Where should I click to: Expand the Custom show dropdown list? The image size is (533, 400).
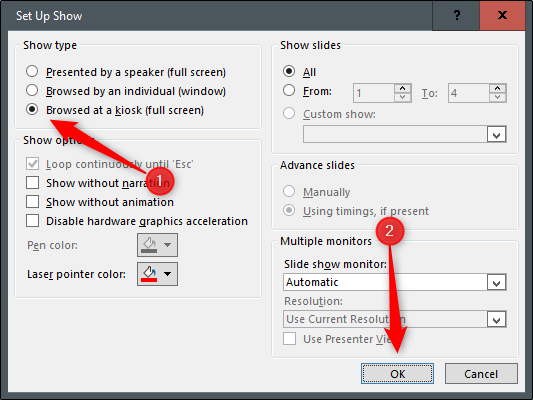(496, 134)
